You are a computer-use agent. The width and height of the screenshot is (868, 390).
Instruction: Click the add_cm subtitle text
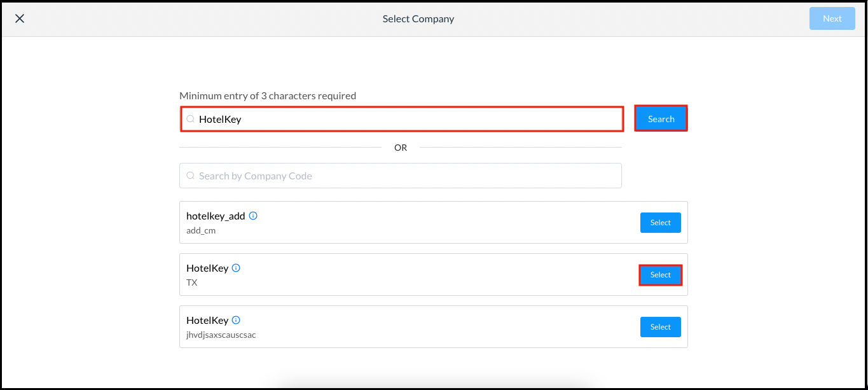coord(201,230)
